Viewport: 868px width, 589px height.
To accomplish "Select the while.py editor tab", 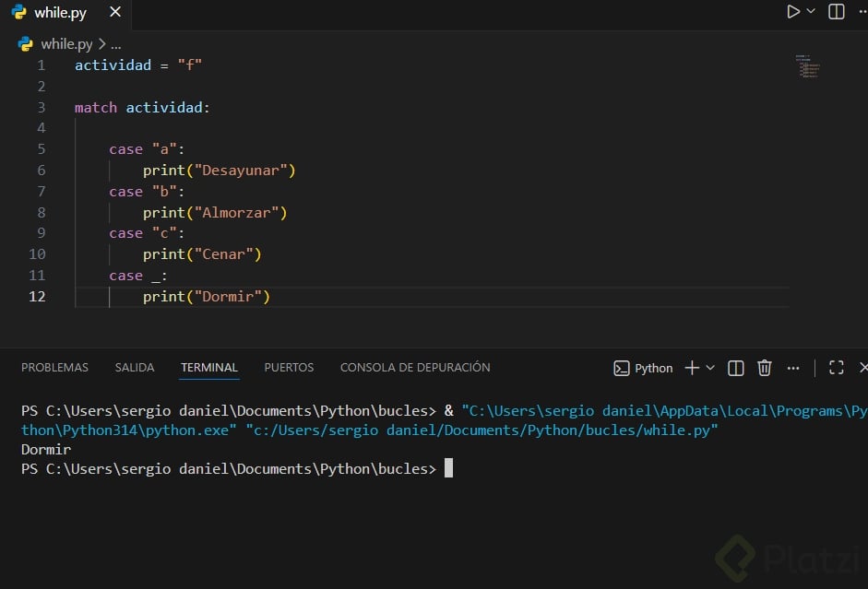I will [55, 13].
